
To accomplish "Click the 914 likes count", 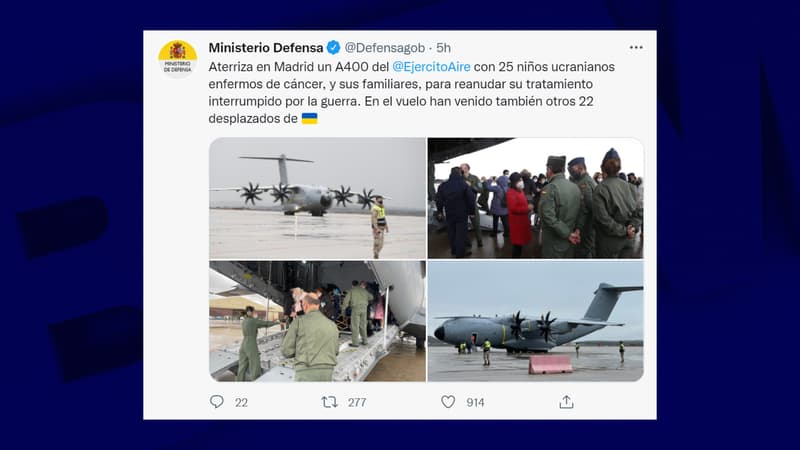I will tap(475, 403).
